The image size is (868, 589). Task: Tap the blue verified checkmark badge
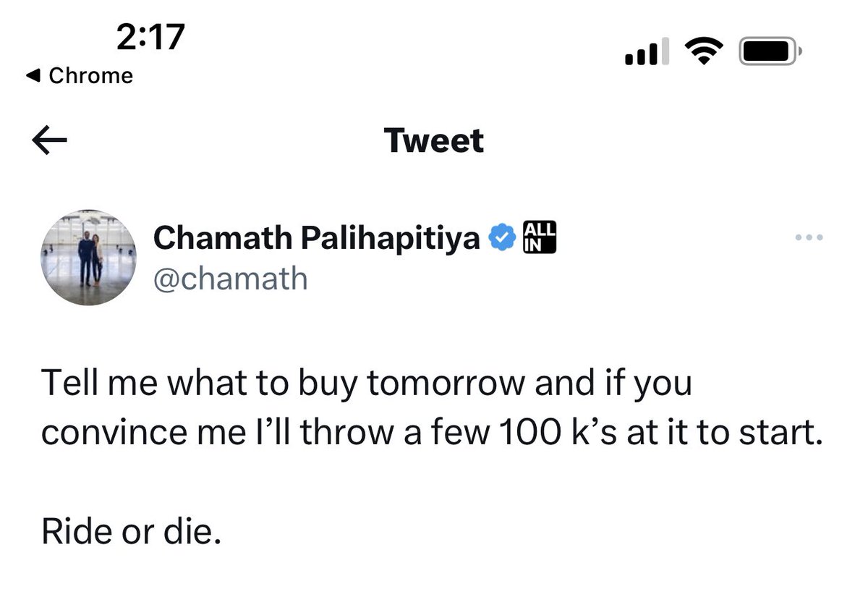point(501,237)
